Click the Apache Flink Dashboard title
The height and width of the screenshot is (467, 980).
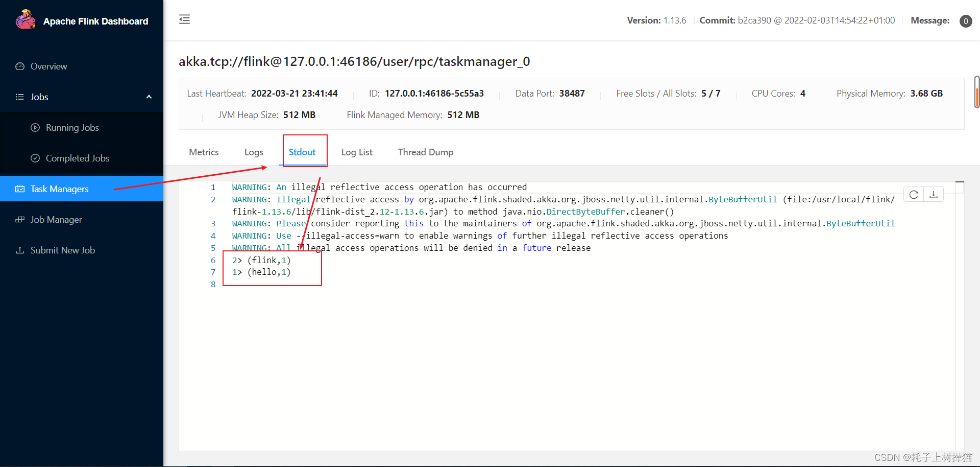95,21
